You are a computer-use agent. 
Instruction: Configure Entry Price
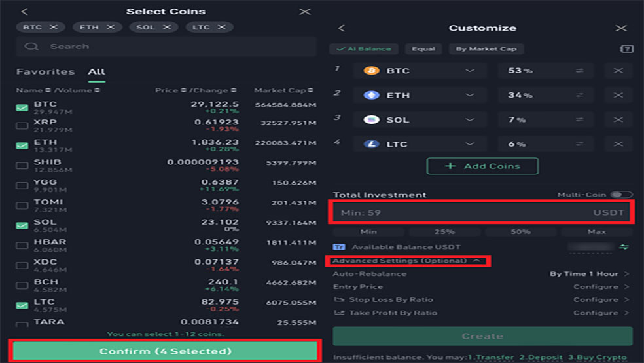pos(601,286)
